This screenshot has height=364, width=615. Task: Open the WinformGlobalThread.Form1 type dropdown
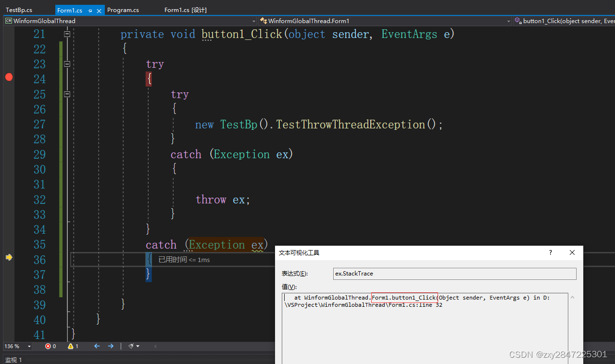[x=509, y=21]
